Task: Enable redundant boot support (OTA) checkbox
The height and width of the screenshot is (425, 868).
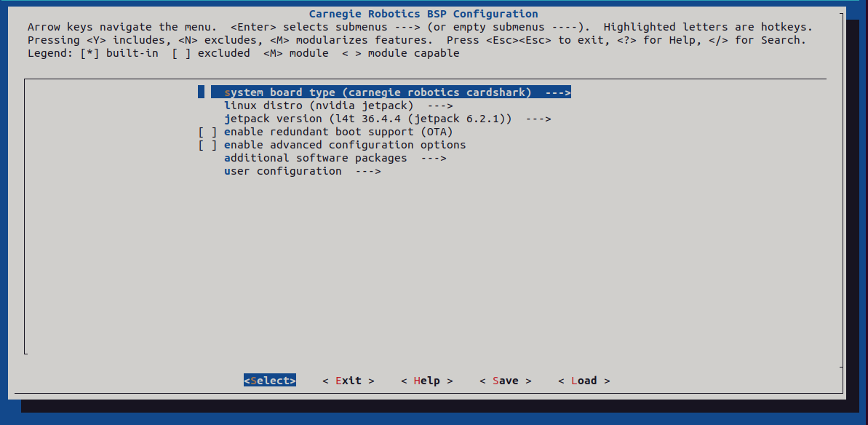Action: coord(207,132)
